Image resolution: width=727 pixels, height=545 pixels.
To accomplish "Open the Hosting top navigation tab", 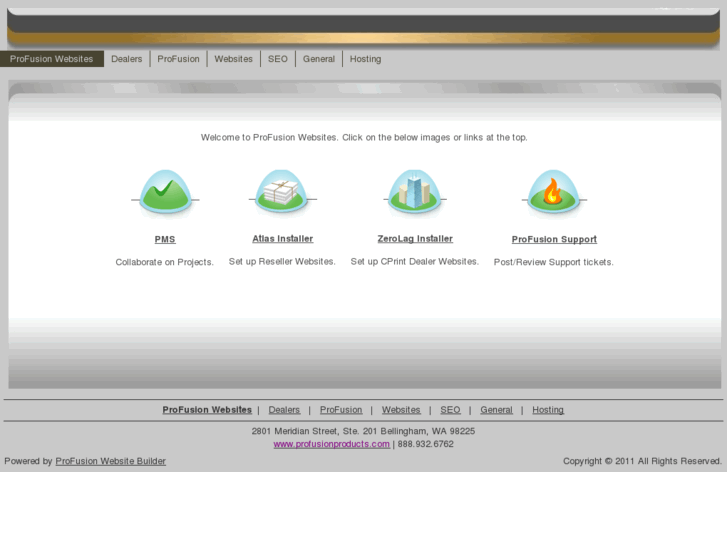I will (365, 59).
